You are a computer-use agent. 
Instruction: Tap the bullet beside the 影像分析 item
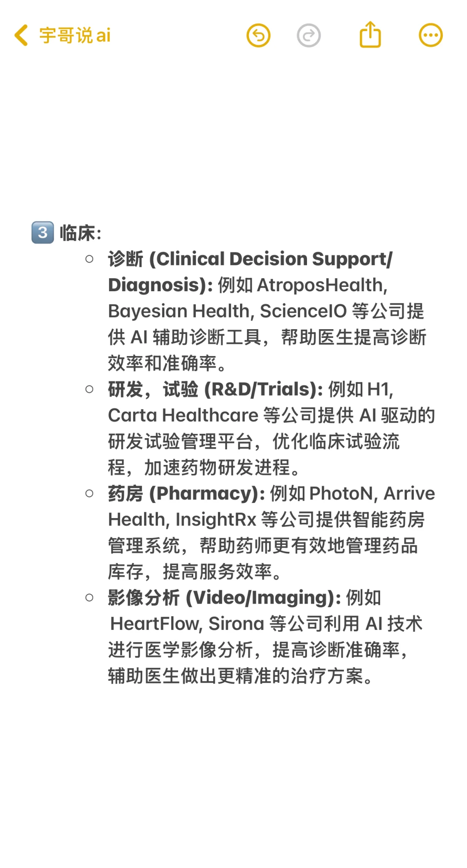tap(90, 598)
